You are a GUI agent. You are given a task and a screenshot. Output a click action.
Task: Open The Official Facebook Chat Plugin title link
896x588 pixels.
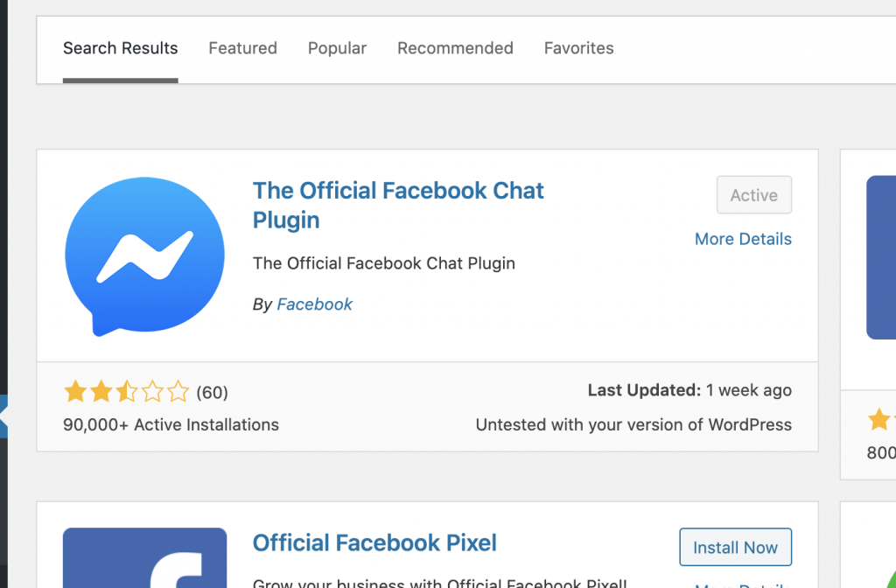click(398, 205)
